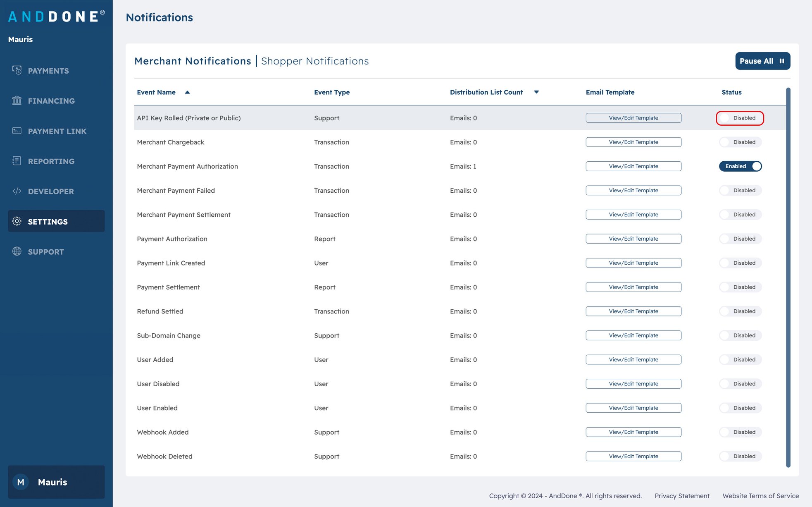Screen dimensions: 812x507
Task: Click the Payment Link card icon
Action: point(17,131)
